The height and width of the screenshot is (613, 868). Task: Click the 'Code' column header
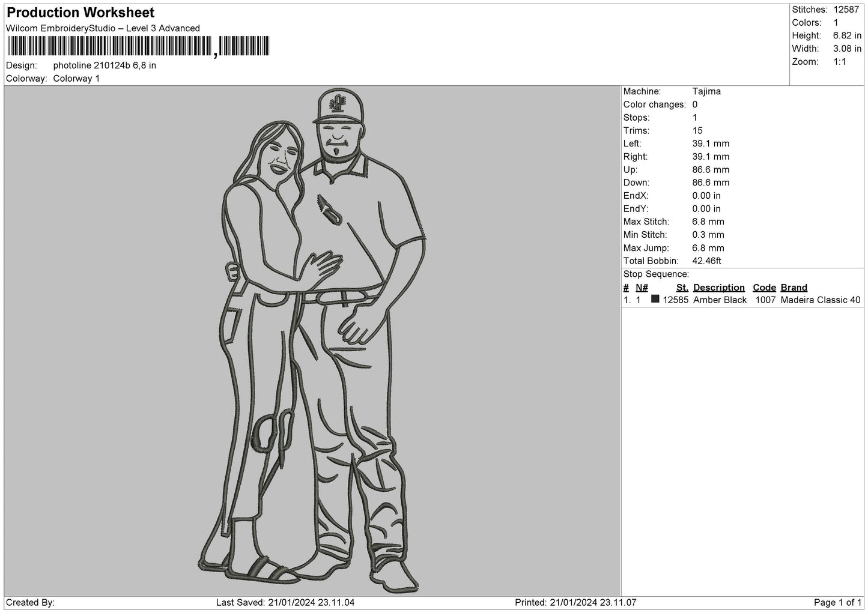tap(764, 288)
